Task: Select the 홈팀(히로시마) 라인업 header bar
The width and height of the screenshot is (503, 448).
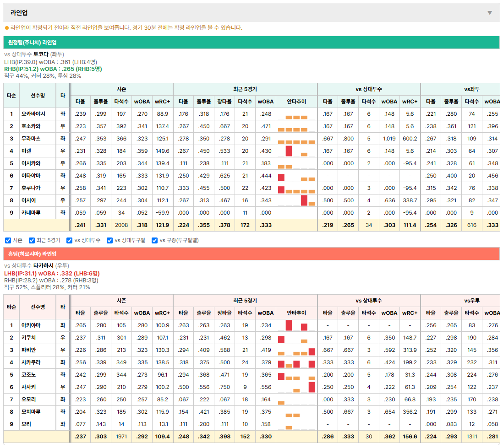Action: tap(251, 254)
